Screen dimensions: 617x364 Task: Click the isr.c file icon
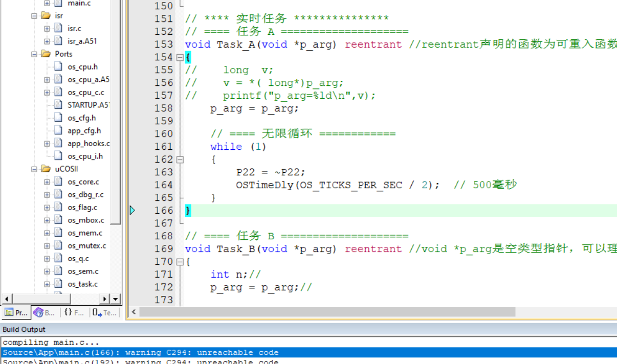58,29
